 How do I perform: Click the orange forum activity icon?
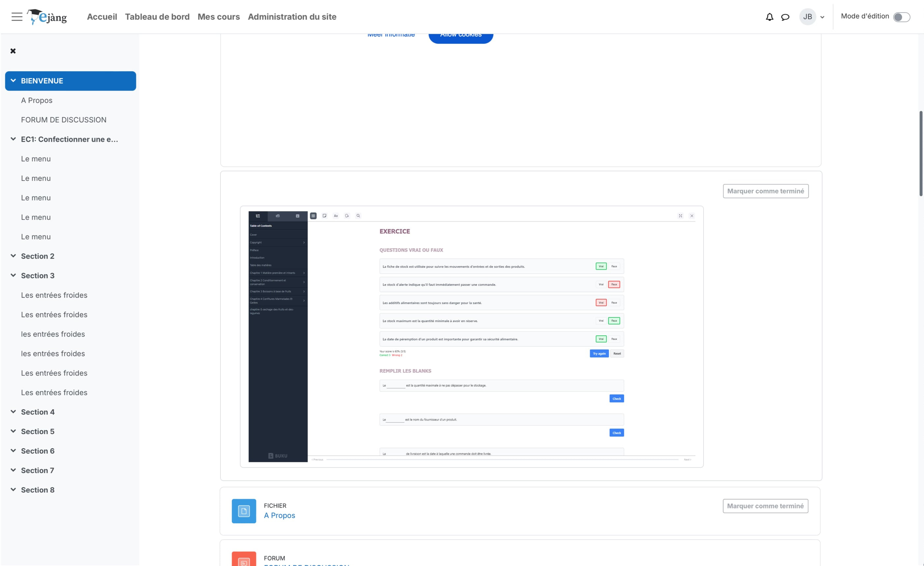pos(244,559)
